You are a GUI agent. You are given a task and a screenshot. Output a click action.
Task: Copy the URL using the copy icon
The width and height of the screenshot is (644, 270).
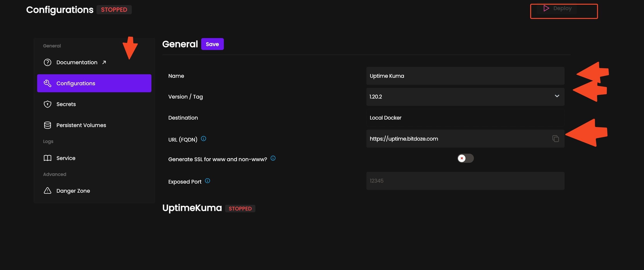point(555,139)
